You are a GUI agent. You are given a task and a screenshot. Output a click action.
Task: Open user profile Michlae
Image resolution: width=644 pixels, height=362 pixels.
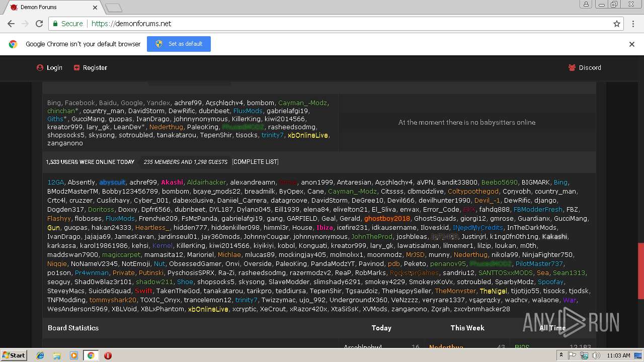tap(229, 255)
